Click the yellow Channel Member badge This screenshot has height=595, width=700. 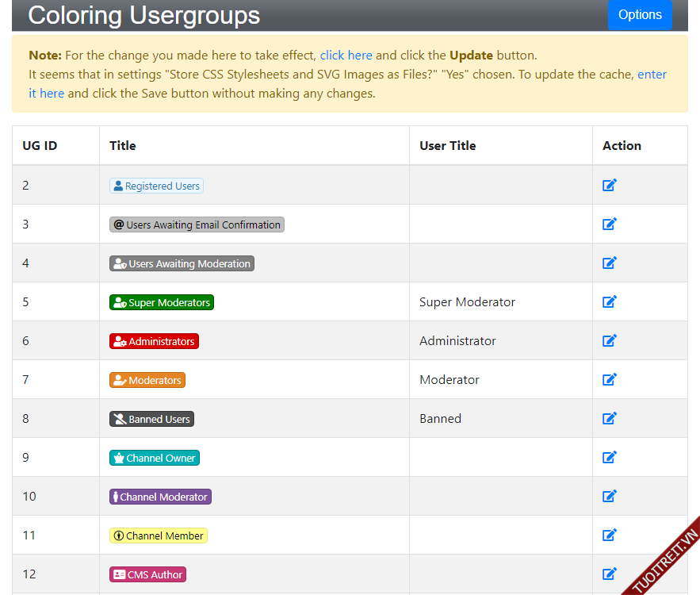(158, 535)
